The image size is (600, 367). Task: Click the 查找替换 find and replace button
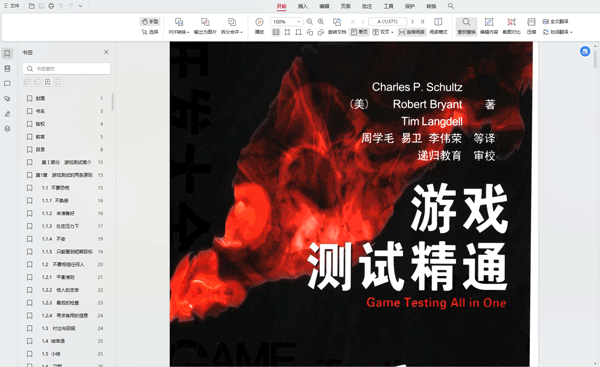pyautogui.click(x=466, y=26)
